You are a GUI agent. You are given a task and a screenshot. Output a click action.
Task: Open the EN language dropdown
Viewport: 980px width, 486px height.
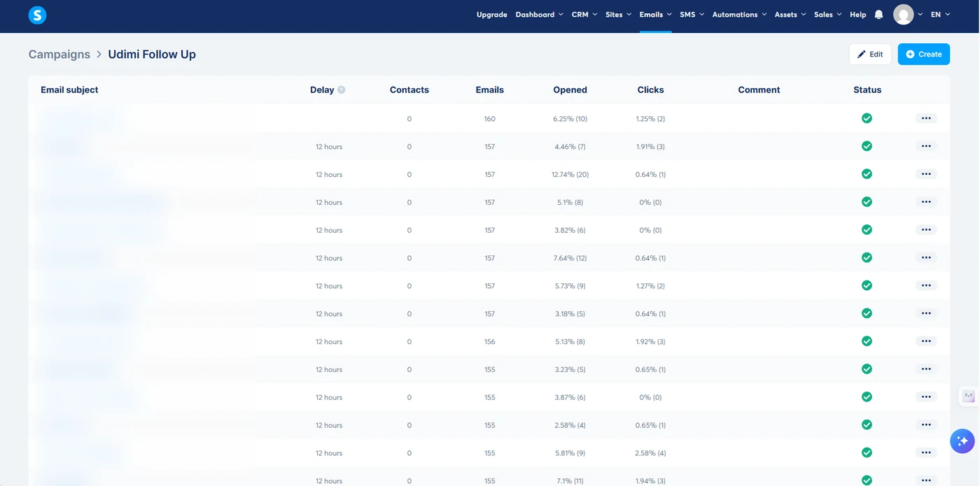click(940, 15)
